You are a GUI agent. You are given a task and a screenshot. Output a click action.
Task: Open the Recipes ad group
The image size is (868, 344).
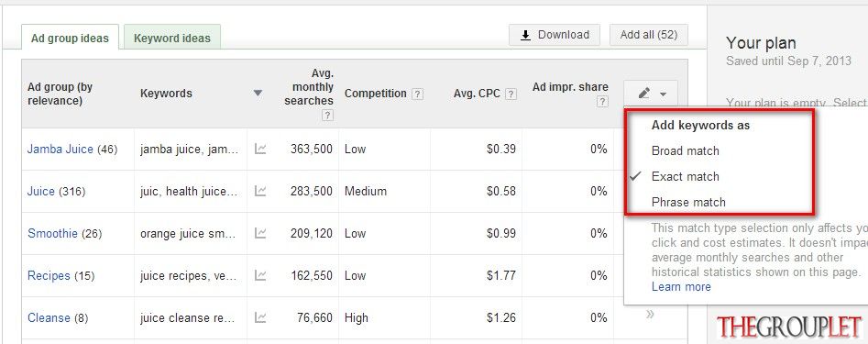coord(49,275)
